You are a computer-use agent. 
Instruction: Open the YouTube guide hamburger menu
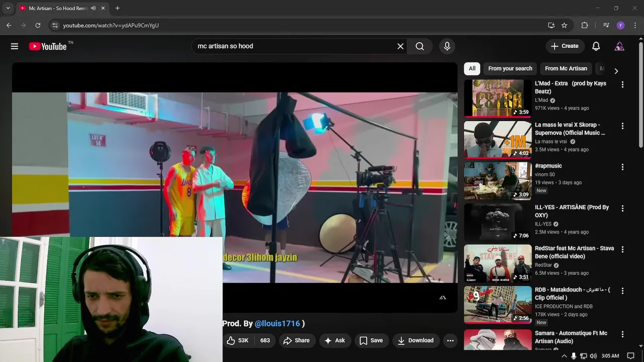15,46
